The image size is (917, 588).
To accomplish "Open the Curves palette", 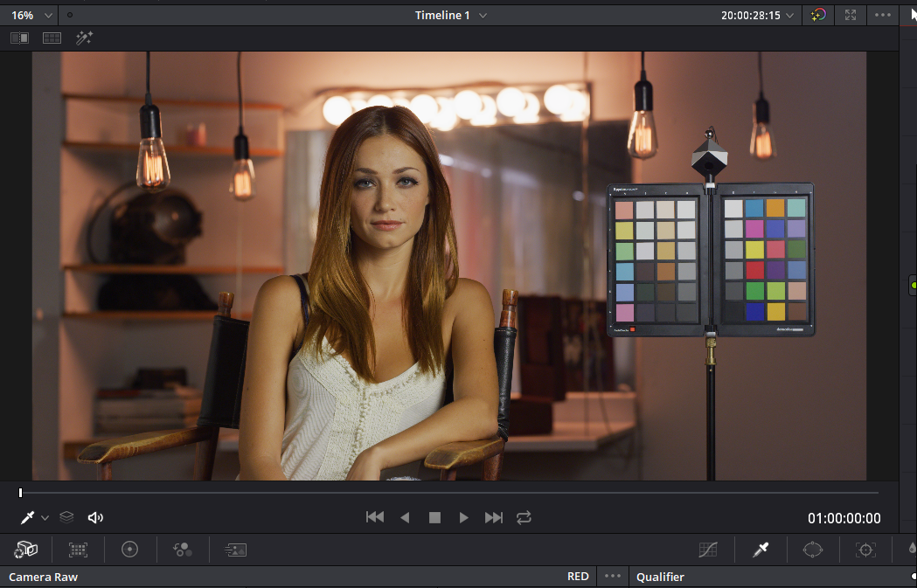I will [x=707, y=550].
